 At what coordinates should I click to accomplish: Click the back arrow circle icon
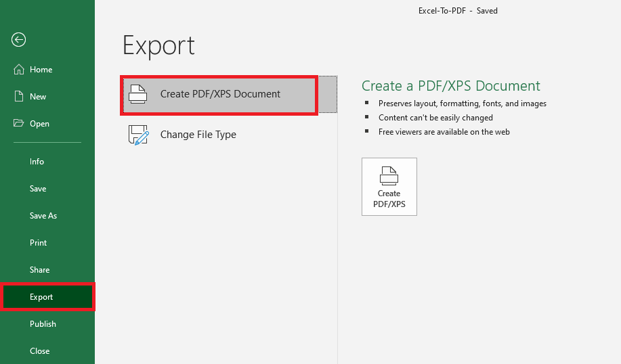[18, 39]
